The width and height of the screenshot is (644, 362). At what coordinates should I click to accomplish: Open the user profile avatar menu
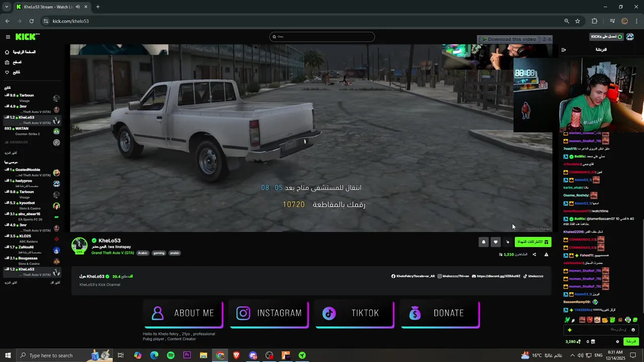(630, 37)
